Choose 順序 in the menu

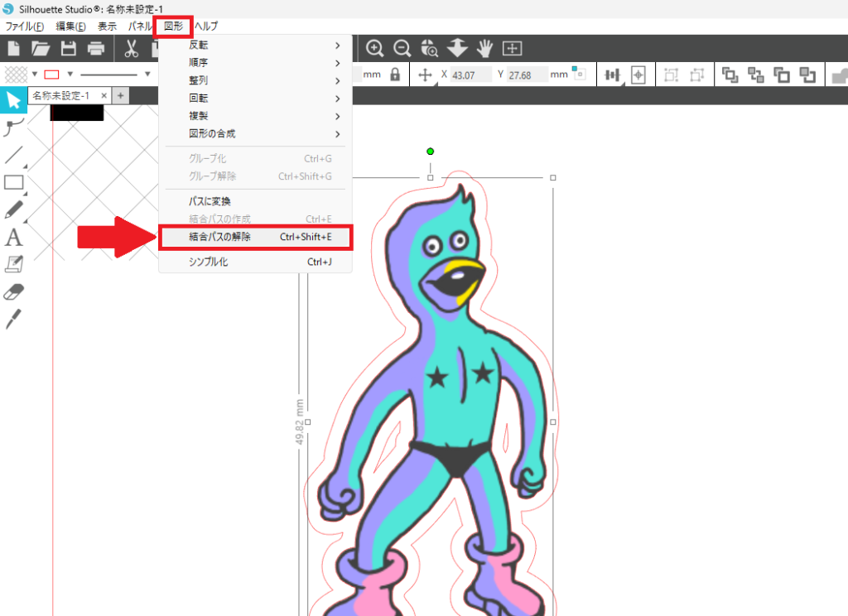point(255,63)
